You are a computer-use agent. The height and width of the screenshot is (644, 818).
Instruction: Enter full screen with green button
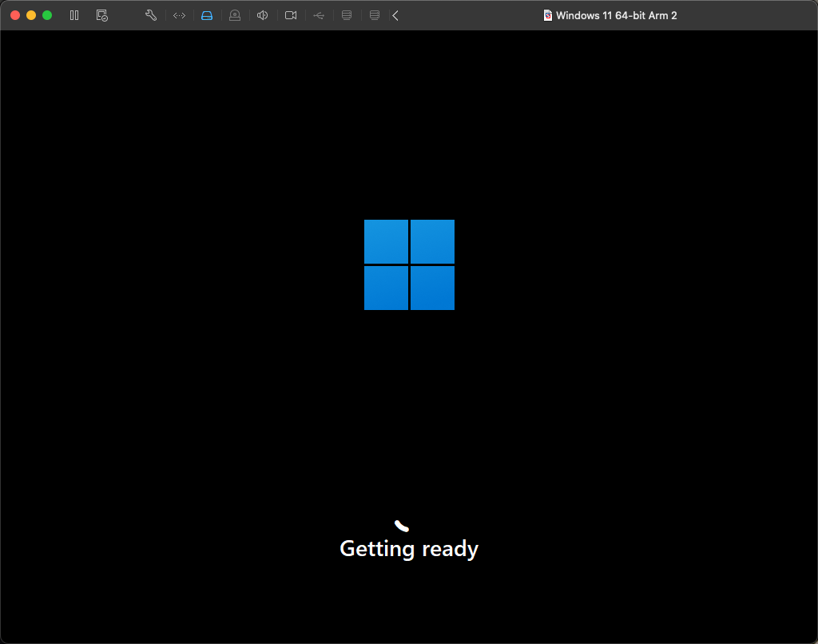click(x=47, y=16)
